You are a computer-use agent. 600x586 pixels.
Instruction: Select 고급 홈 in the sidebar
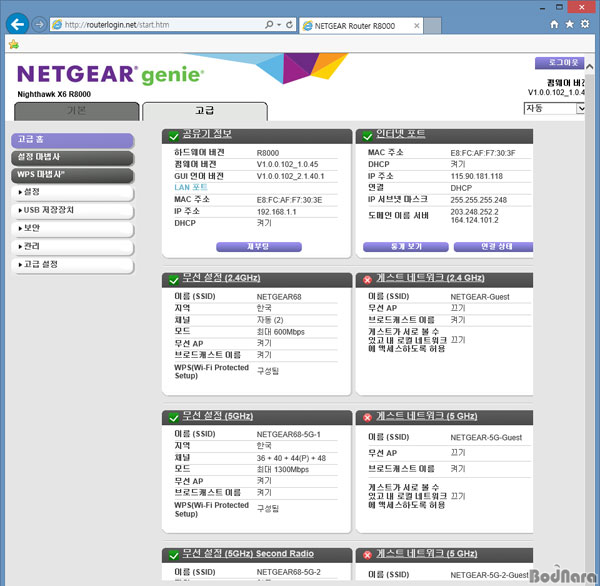(x=72, y=140)
